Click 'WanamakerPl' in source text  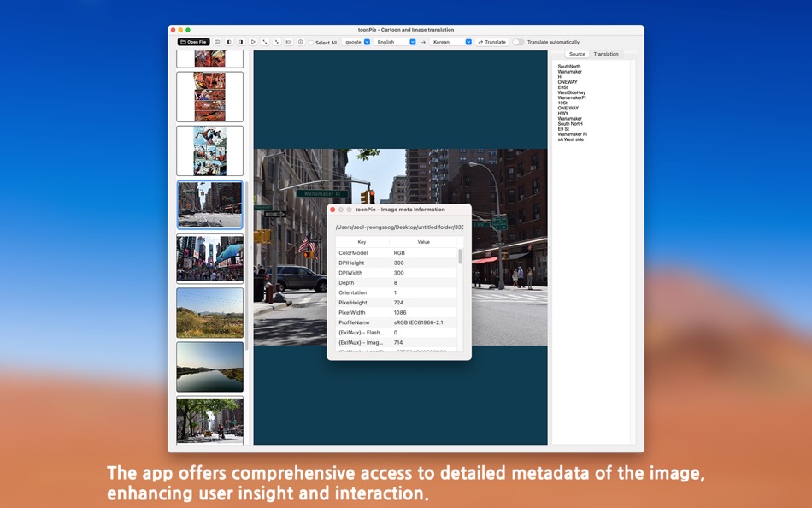point(572,97)
